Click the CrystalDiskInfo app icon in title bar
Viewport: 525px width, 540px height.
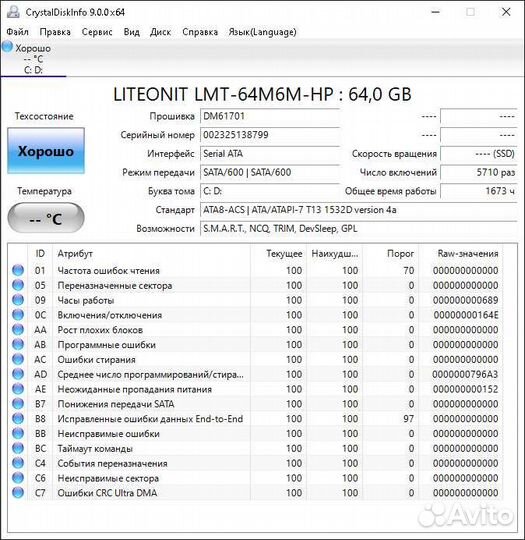coord(13,12)
